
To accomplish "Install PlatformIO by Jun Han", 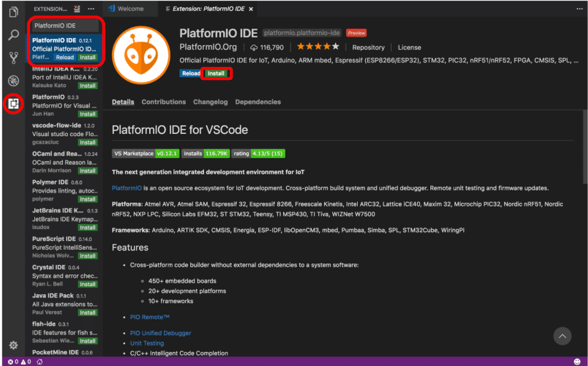I will click(x=87, y=114).
